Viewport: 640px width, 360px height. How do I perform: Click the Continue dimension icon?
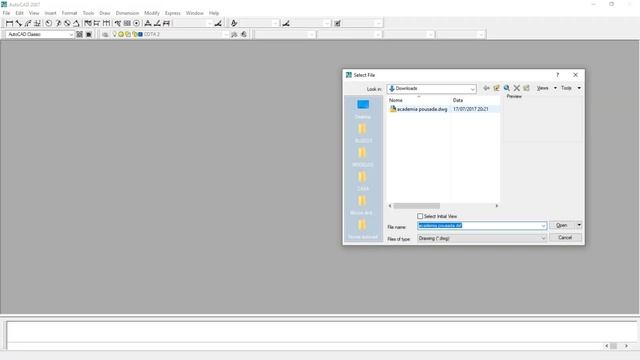106,23
